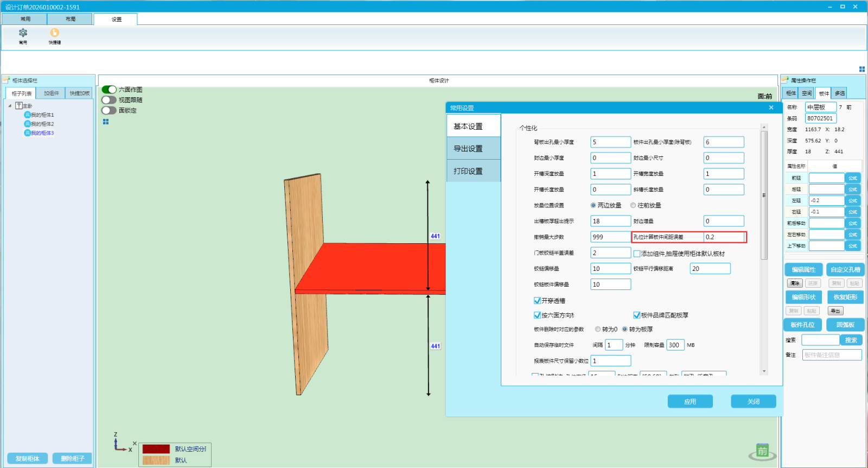The width and height of the screenshot is (868, 468).
Task: Click the 主卧 room icon in tree
Action: (x=19, y=106)
